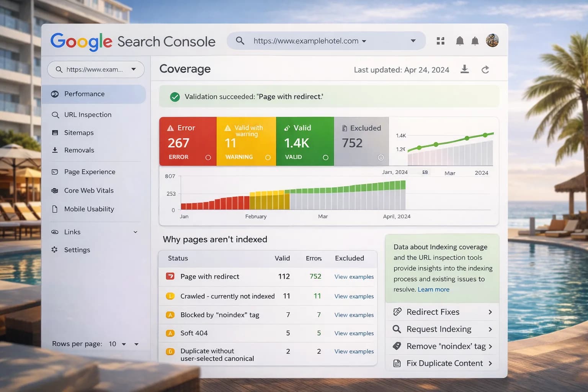
Task: Click the Status column header
Action: tap(178, 258)
